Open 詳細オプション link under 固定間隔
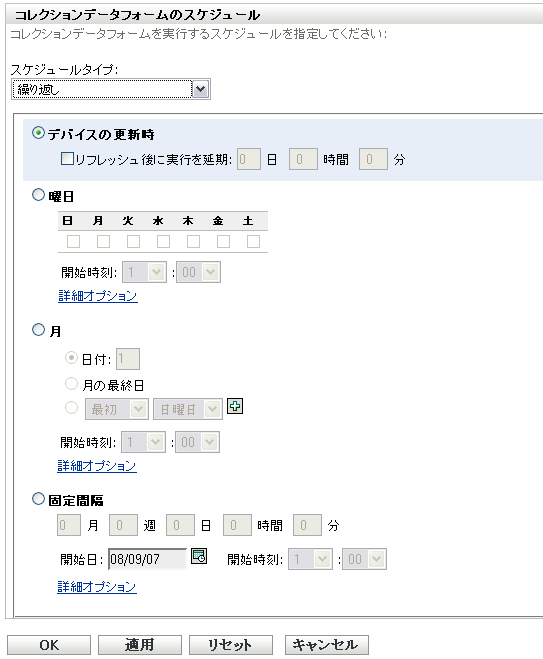 tap(97, 587)
